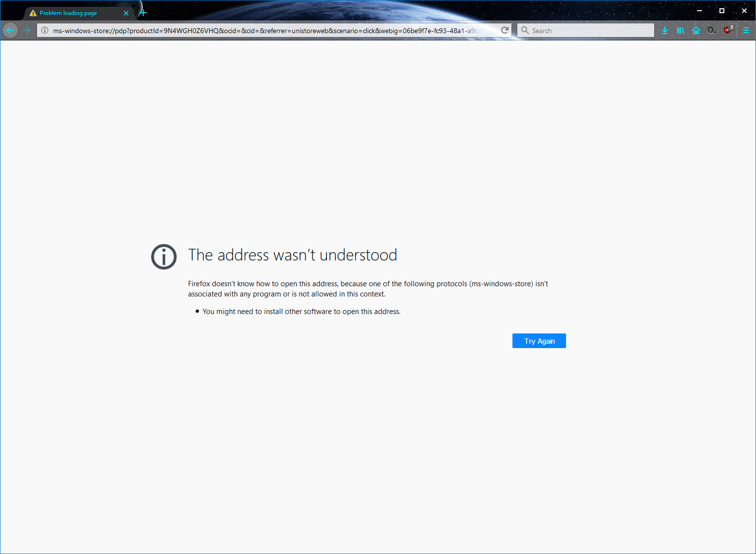Close the Firefox window
The width and height of the screenshot is (756, 554).
(744, 10)
